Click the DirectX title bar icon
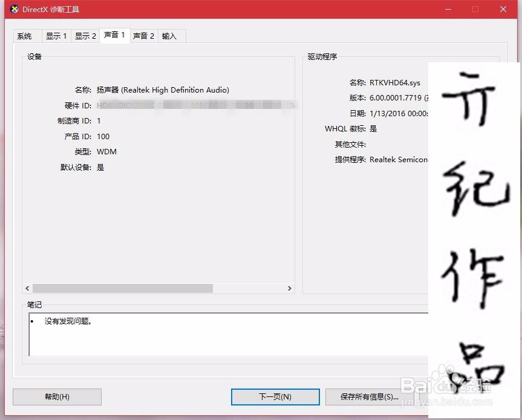 [x=15, y=9]
